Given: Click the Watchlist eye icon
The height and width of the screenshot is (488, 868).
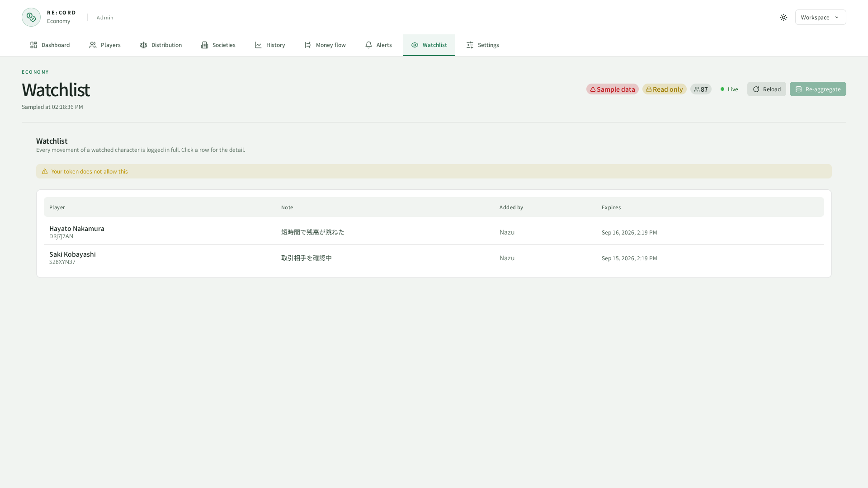Looking at the screenshot, I should tap(415, 45).
